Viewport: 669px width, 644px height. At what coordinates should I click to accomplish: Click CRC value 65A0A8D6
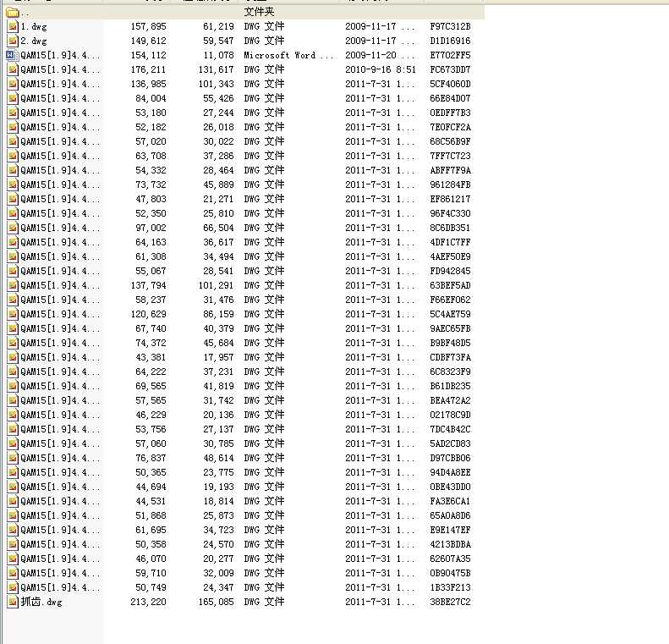tap(450, 515)
